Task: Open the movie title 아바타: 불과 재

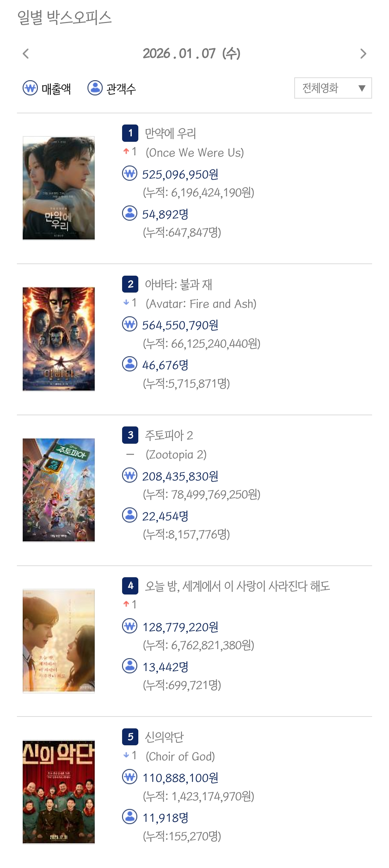Action: coord(178,284)
